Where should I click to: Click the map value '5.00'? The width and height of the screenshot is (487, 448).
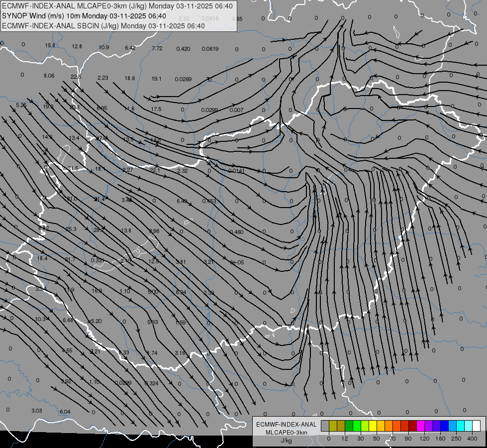[153, 292]
